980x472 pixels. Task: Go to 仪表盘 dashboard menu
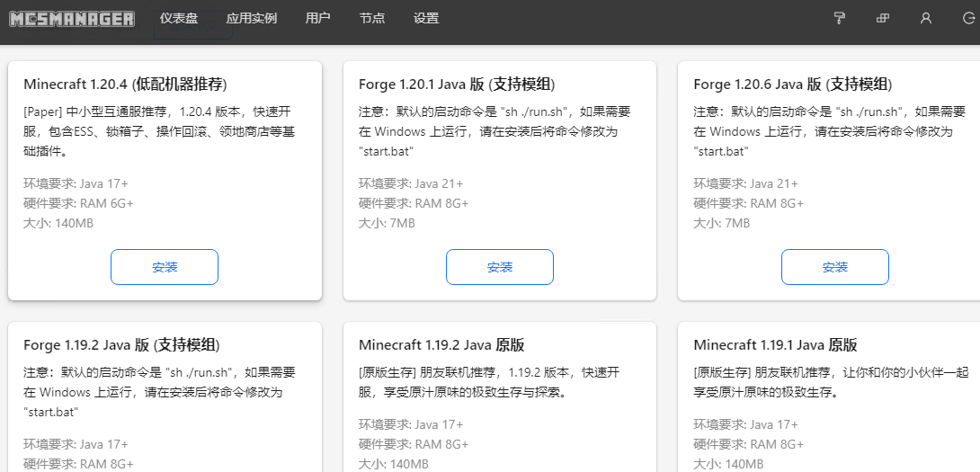(179, 18)
